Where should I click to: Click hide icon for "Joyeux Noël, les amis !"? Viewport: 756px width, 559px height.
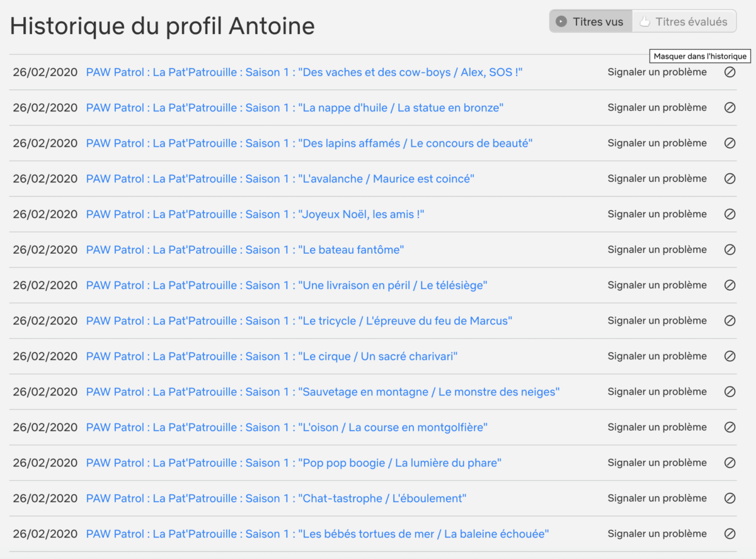730,214
